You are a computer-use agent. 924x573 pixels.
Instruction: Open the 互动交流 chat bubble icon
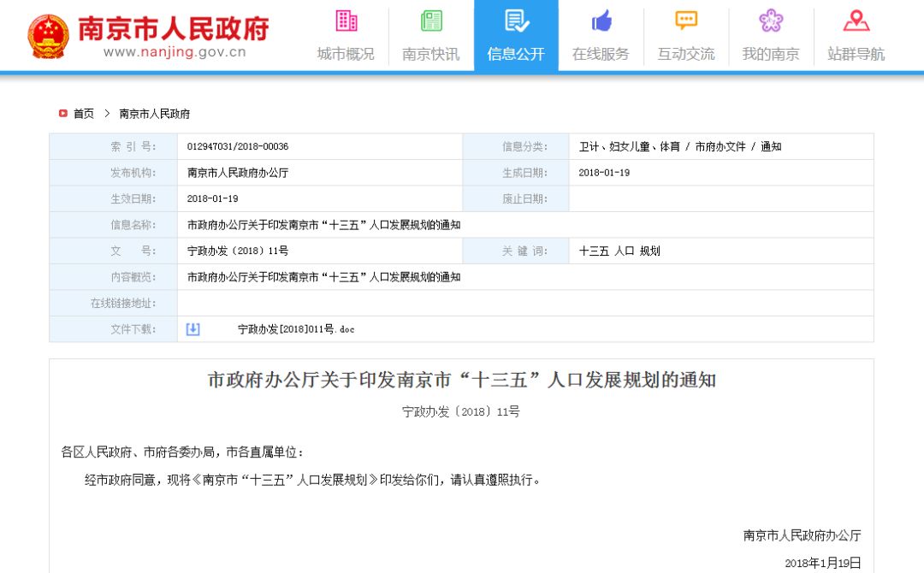point(686,21)
